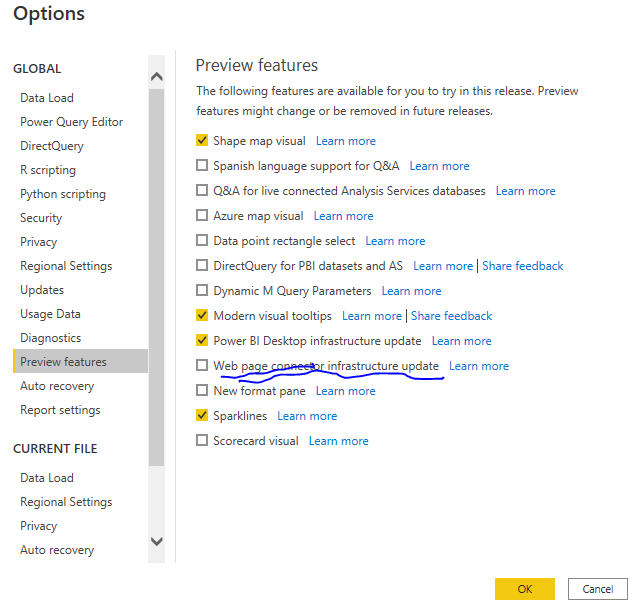Image resolution: width=644 pixels, height=607 pixels.
Task: Open Learn more for Data point rectangle select
Action: 396,241
